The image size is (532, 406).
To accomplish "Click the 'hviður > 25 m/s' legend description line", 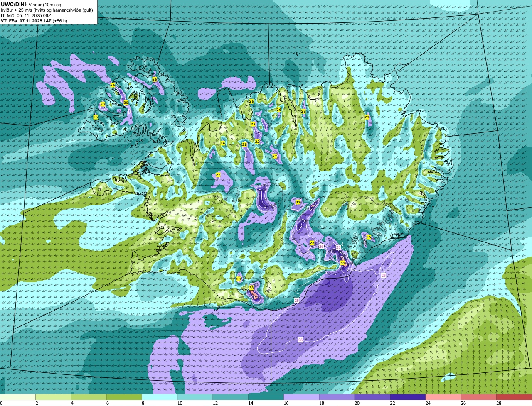I will [47, 10].
